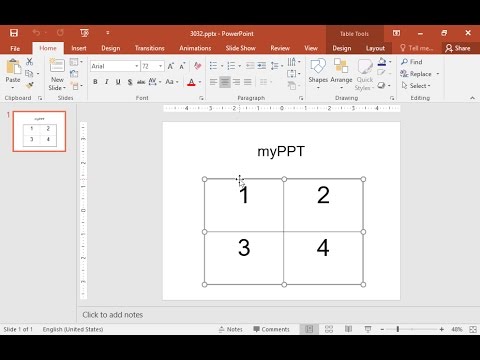Align text left
The image size is (480, 360).
213,82
